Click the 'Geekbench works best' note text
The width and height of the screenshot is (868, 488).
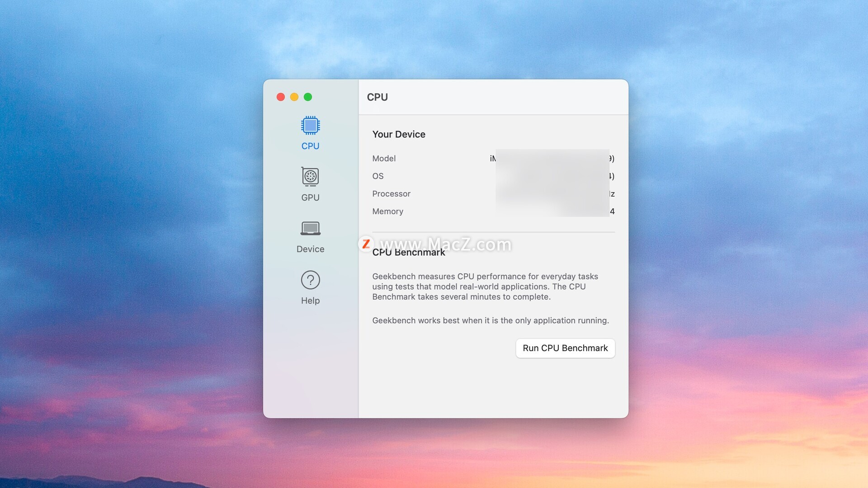(491, 320)
